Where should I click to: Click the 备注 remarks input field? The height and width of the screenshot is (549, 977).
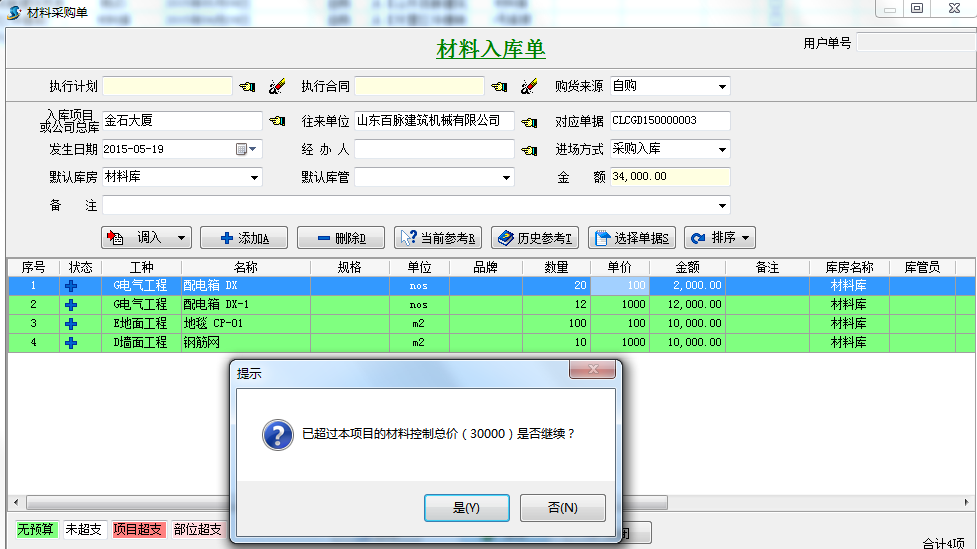pos(410,206)
